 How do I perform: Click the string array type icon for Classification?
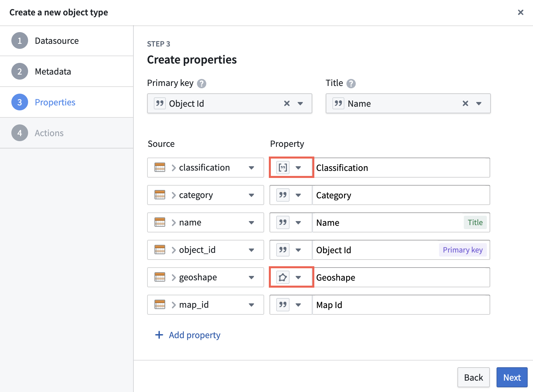(x=283, y=168)
